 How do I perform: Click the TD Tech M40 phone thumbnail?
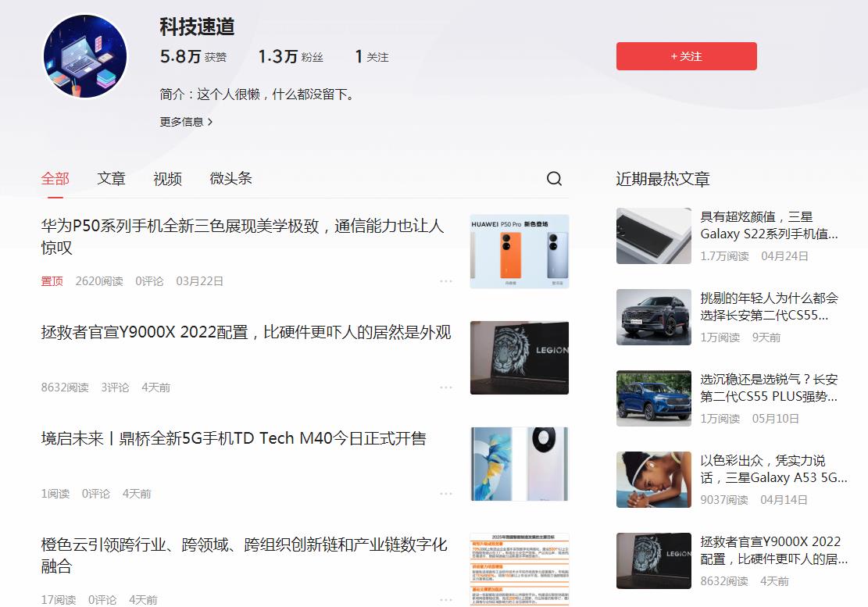pos(520,464)
